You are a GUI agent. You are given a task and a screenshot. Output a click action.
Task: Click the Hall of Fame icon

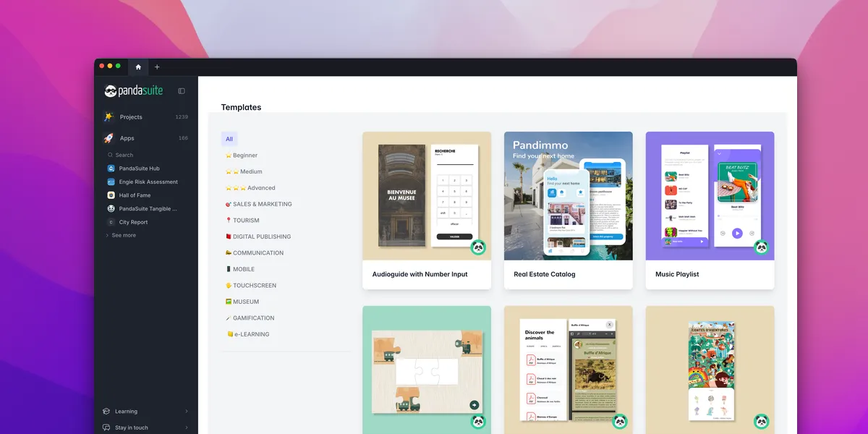coord(111,195)
